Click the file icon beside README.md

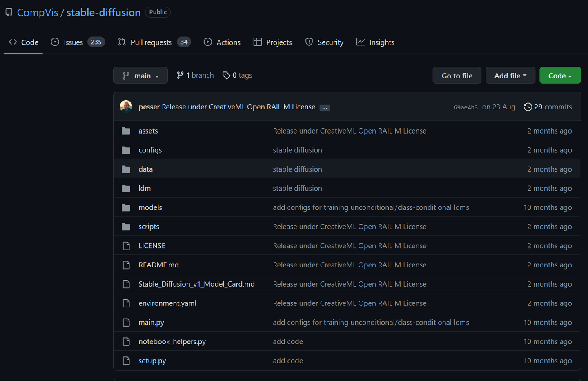[126, 265]
